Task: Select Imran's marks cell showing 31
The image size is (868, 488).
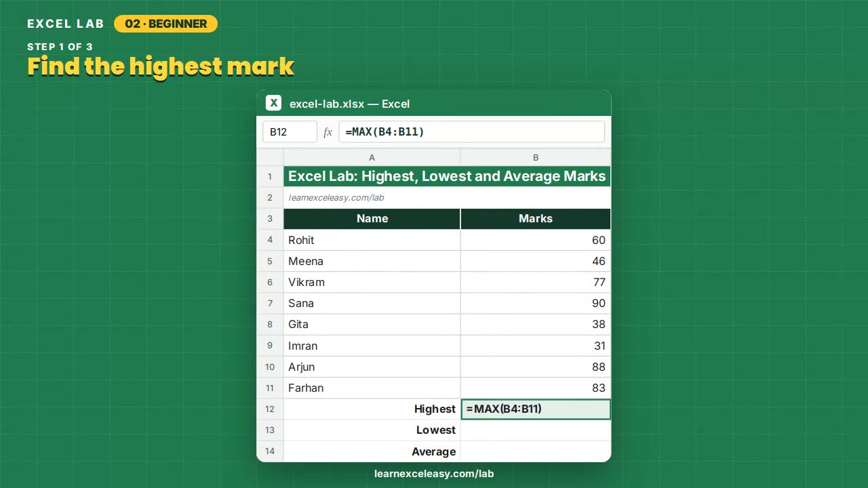Action: point(536,346)
